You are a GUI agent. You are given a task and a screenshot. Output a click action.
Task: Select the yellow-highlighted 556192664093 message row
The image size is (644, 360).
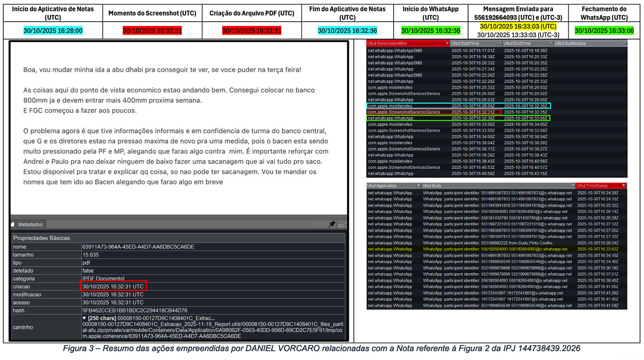tap(497, 249)
